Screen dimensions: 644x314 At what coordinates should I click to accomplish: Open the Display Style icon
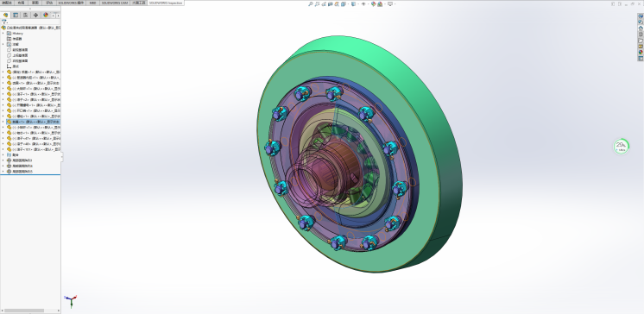tap(354, 4)
